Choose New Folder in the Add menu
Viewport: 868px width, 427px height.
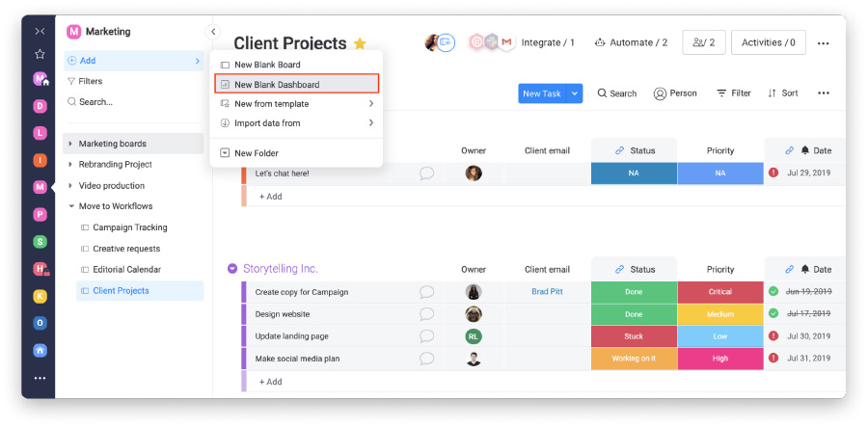click(x=256, y=153)
